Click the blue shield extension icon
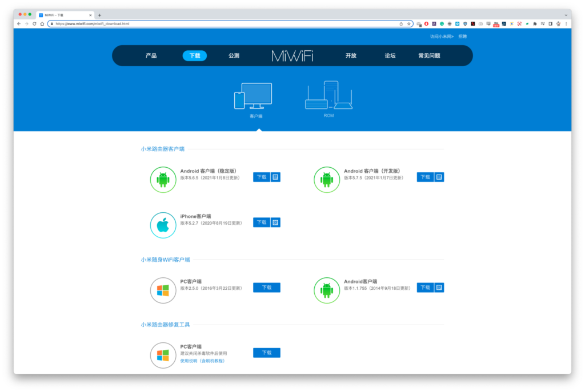Viewport: 585px width, 392px height. pyautogui.click(x=465, y=24)
